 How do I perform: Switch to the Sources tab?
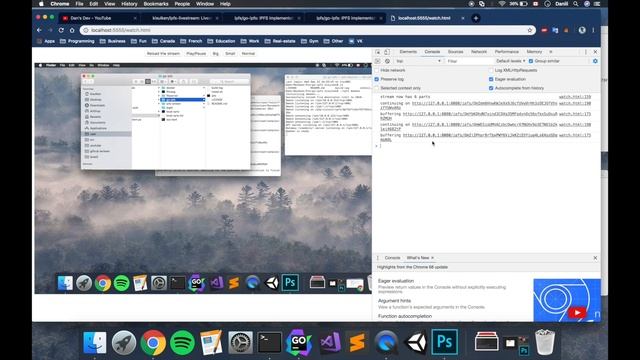tap(456, 52)
